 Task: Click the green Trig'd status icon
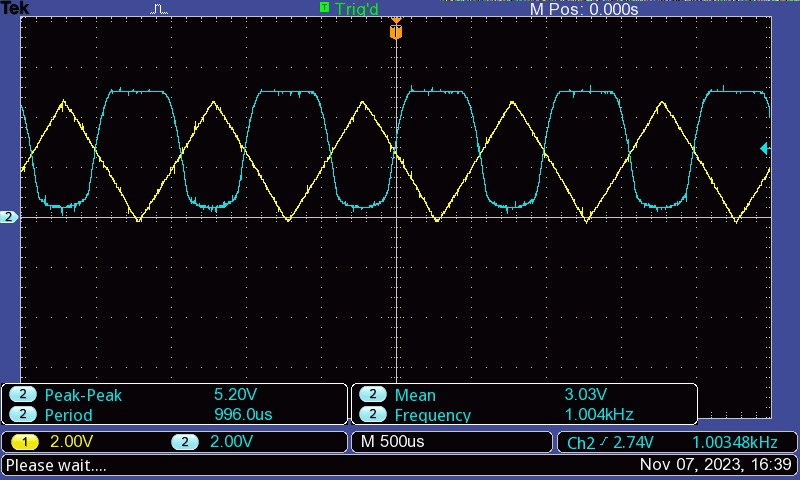click(324, 8)
